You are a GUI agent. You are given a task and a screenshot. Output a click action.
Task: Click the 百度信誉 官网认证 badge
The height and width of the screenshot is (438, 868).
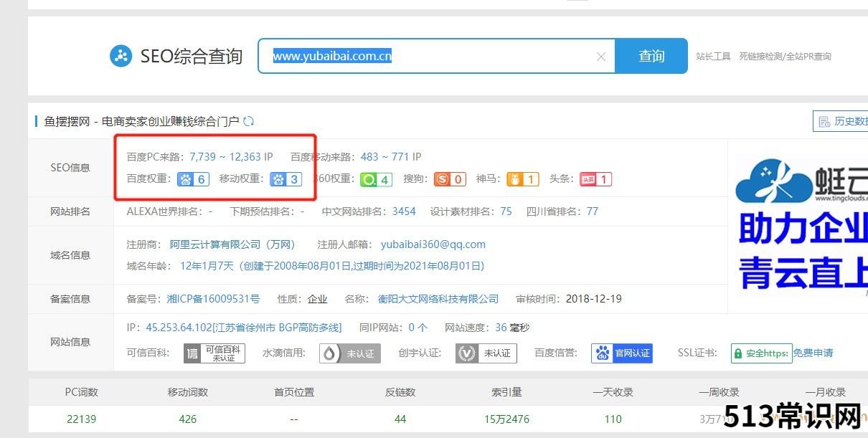pos(622,353)
